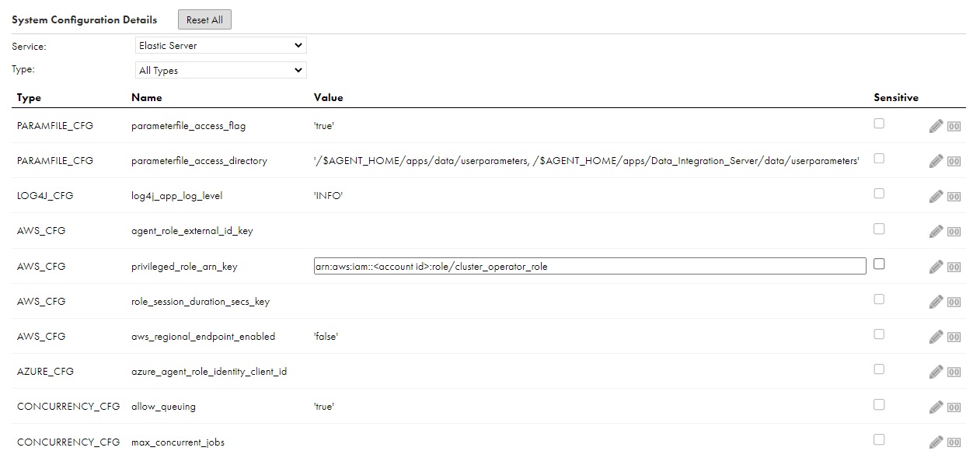
Task: Toggle Sensitive checkbox for agent_role_external_id_key
Action: [879, 229]
